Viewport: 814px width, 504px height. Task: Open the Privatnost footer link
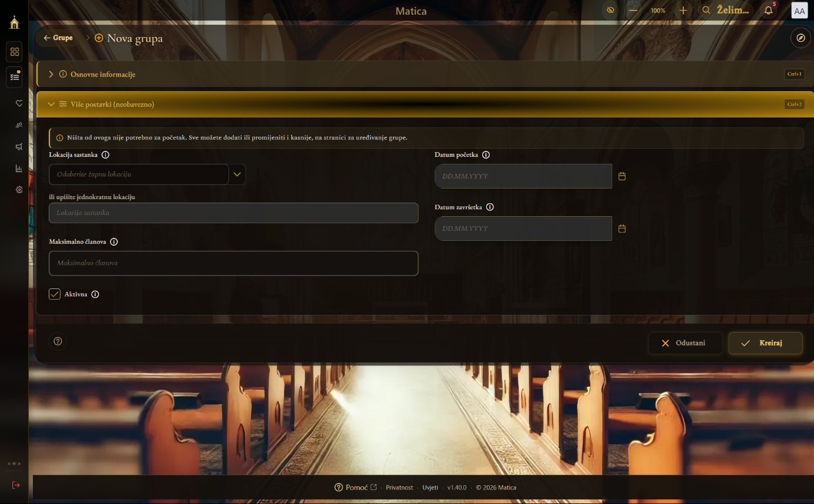(399, 488)
